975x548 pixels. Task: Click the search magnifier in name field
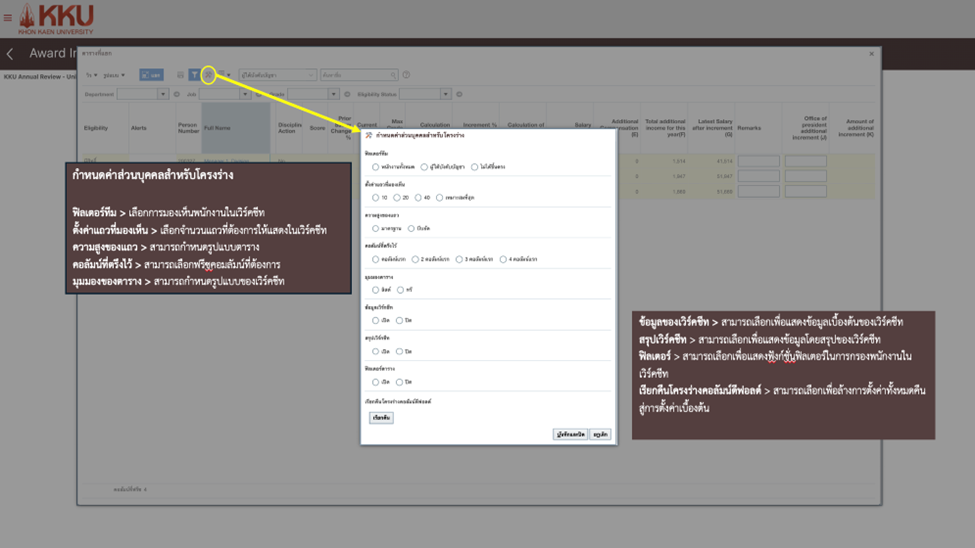(393, 75)
